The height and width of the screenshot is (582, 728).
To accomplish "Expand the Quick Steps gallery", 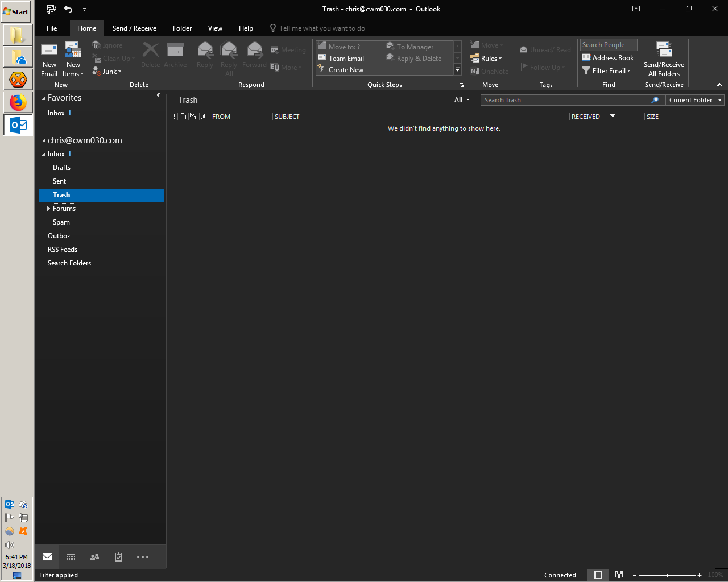I will pos(457,70).
